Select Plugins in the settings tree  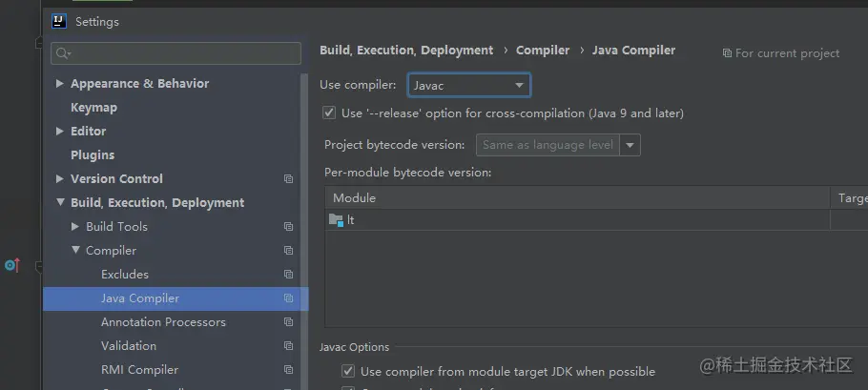[x=93, y=155]
